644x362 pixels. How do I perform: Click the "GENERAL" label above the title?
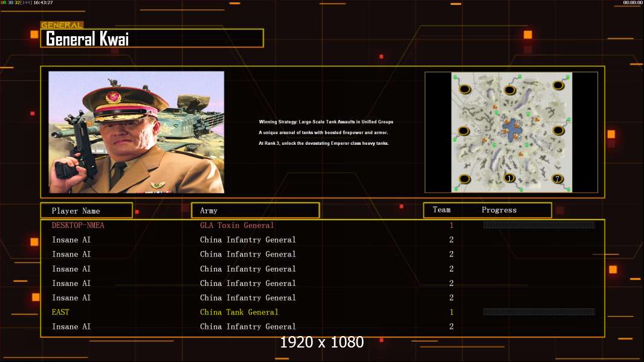pos(62,25)
